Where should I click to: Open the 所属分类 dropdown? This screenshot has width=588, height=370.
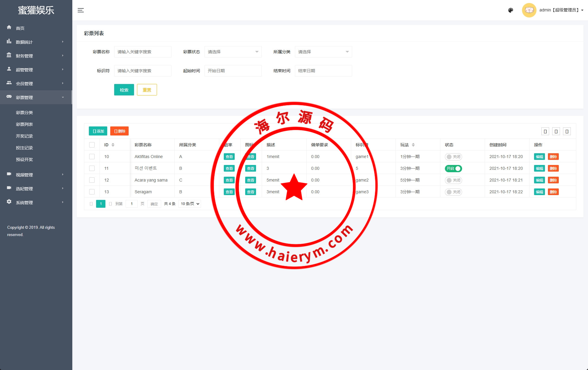tap(323, 52)
